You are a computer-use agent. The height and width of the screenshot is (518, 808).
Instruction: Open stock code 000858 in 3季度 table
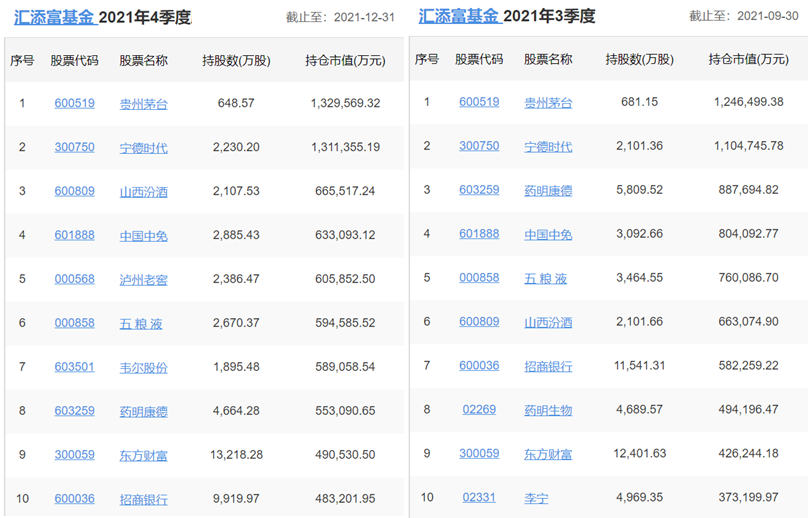(x=479, y=278)
